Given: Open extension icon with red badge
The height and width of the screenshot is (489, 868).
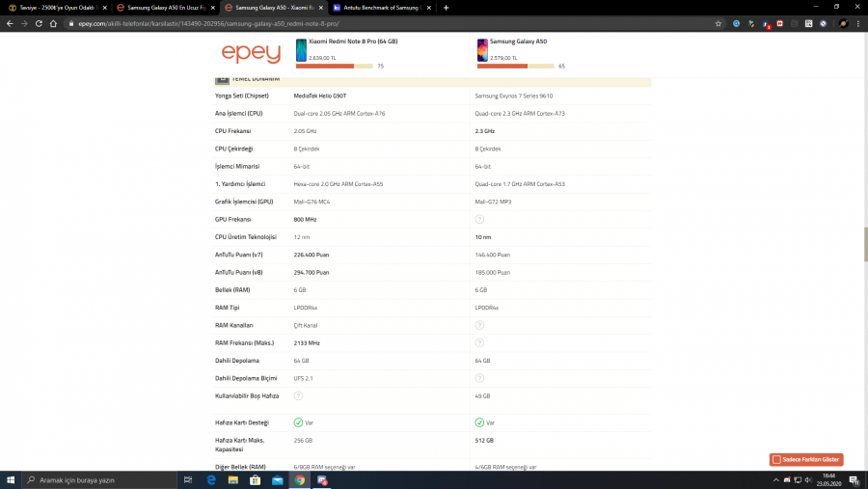Looking at the screenshot, I should pyautogui.click(x=766, y=24).
